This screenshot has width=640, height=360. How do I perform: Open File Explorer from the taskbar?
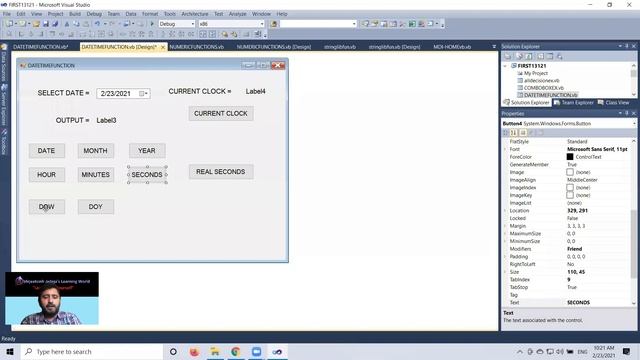click(x=215, y=351)
